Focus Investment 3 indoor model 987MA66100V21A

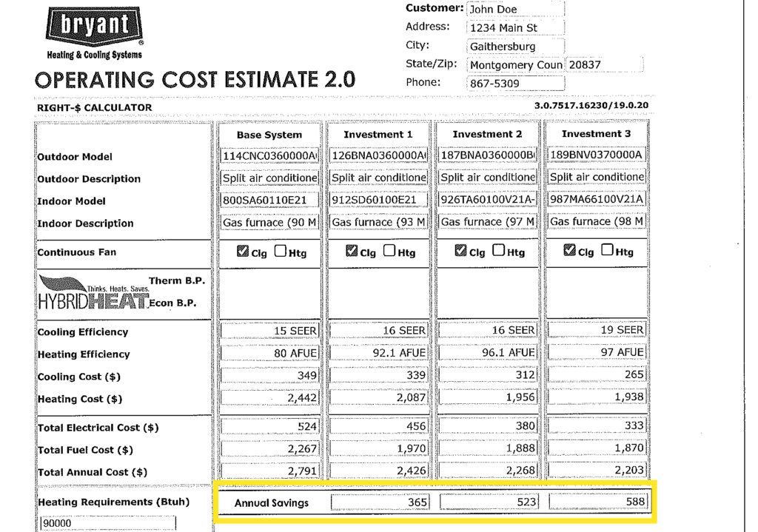597,198
